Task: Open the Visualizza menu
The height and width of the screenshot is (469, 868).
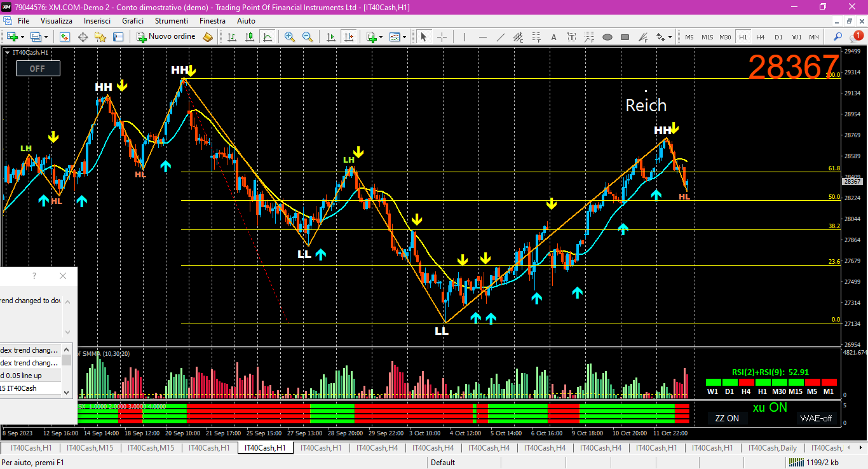Action: click(57, 21)
